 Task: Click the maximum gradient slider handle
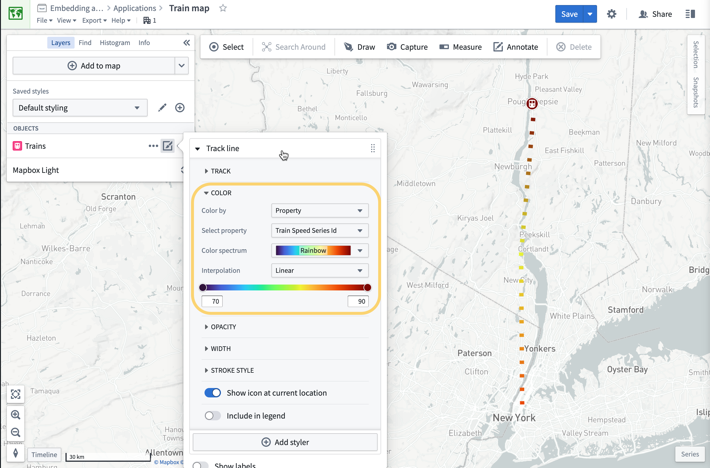[367, 287]
